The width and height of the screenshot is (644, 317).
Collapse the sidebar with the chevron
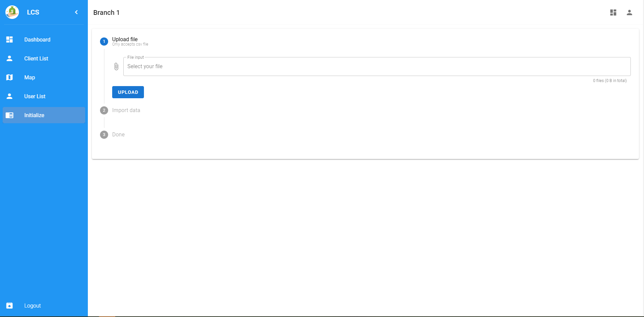point(76,12)
